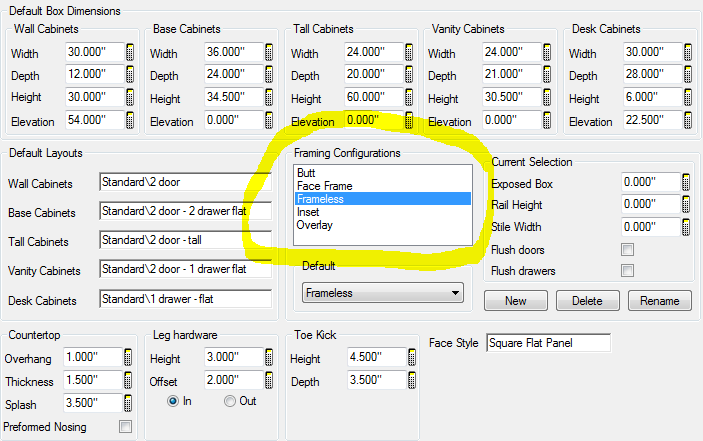Open calculator icon for Tall Cabinets Height
The image size is (703, 441).
point(409,97)
